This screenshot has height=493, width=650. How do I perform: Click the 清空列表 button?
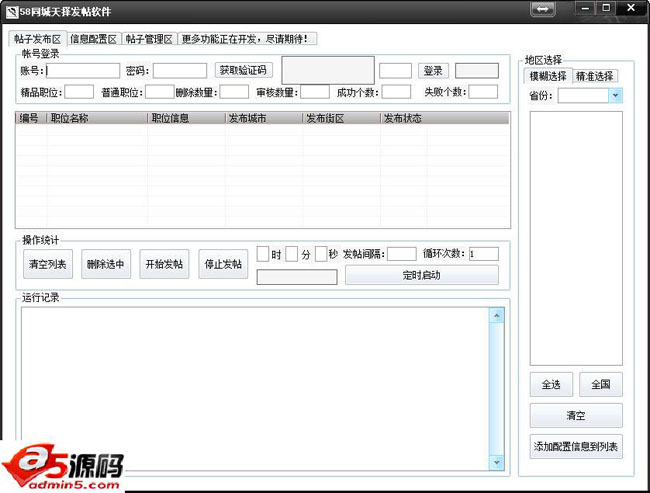coord(48,264)
